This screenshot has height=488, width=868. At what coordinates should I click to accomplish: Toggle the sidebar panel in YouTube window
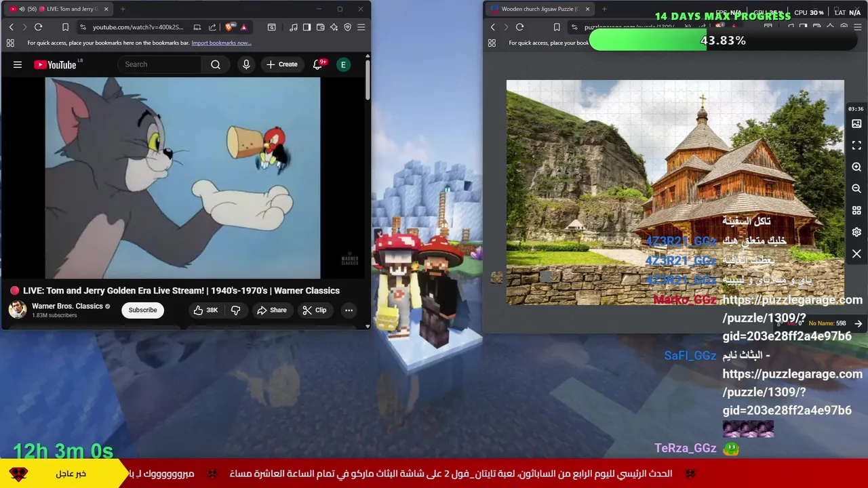click(x=307, y=27)
